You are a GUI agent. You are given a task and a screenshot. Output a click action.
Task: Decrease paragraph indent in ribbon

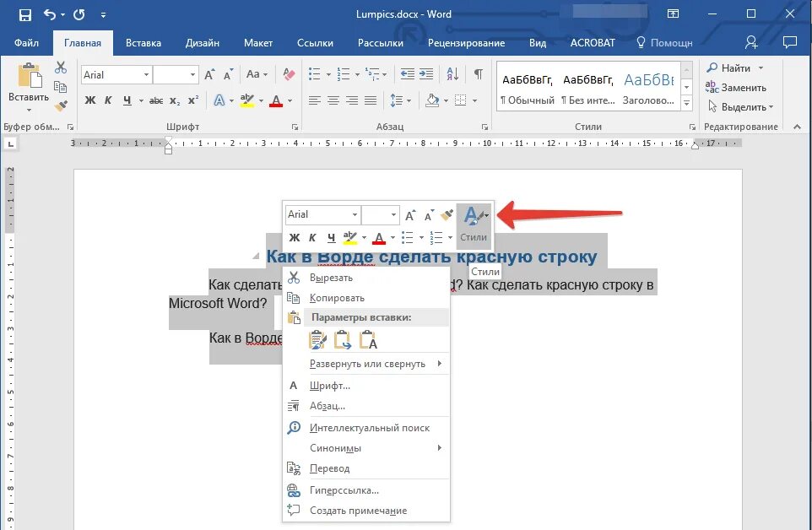point(408,74)
